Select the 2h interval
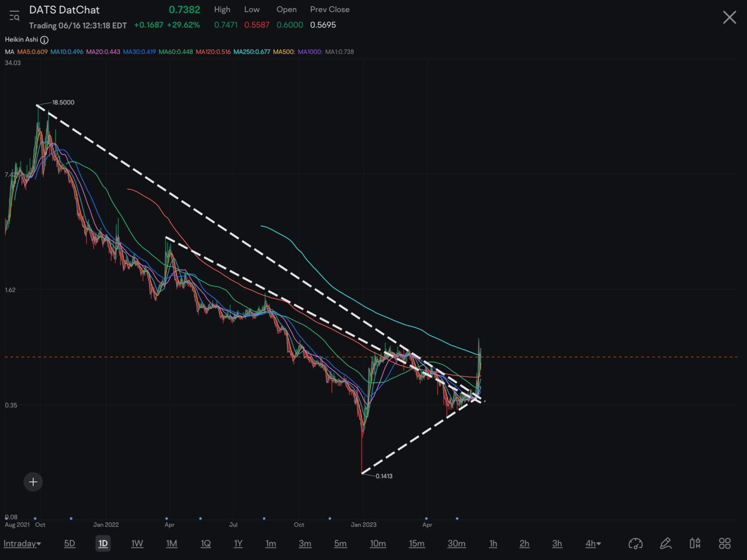747x560 pixels. (524, 544)
